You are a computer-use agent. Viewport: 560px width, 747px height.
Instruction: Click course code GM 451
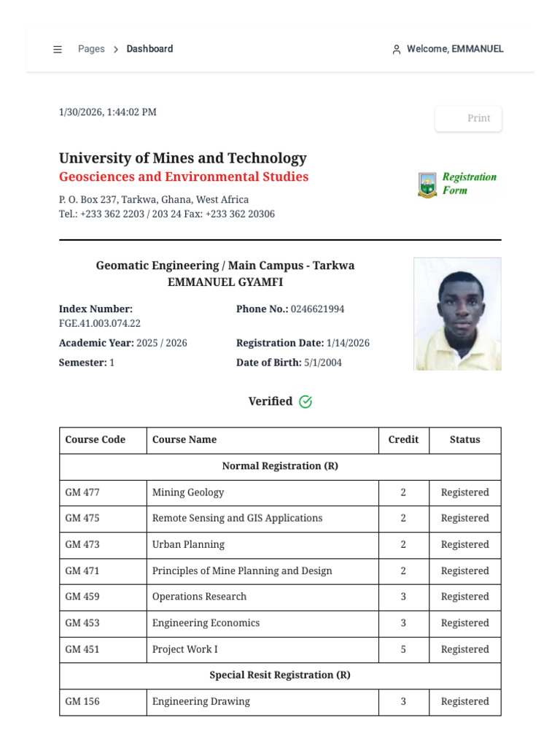click(x=82, y=649)
